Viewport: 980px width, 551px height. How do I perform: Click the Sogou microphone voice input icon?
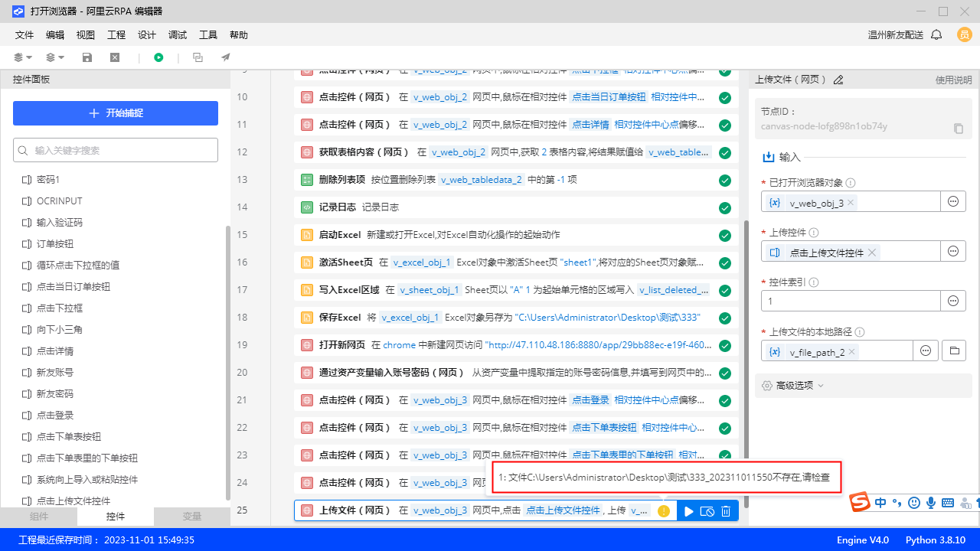(x=930, y=503)
